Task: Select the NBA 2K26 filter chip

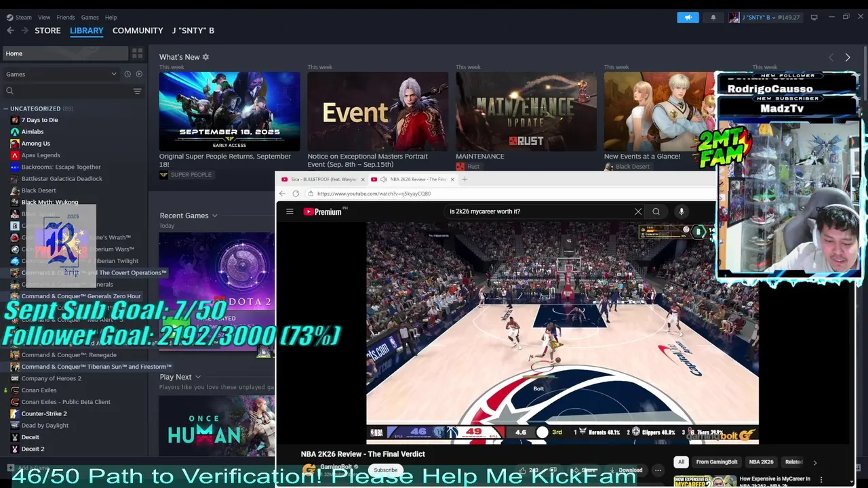Action: click(761, 462)
